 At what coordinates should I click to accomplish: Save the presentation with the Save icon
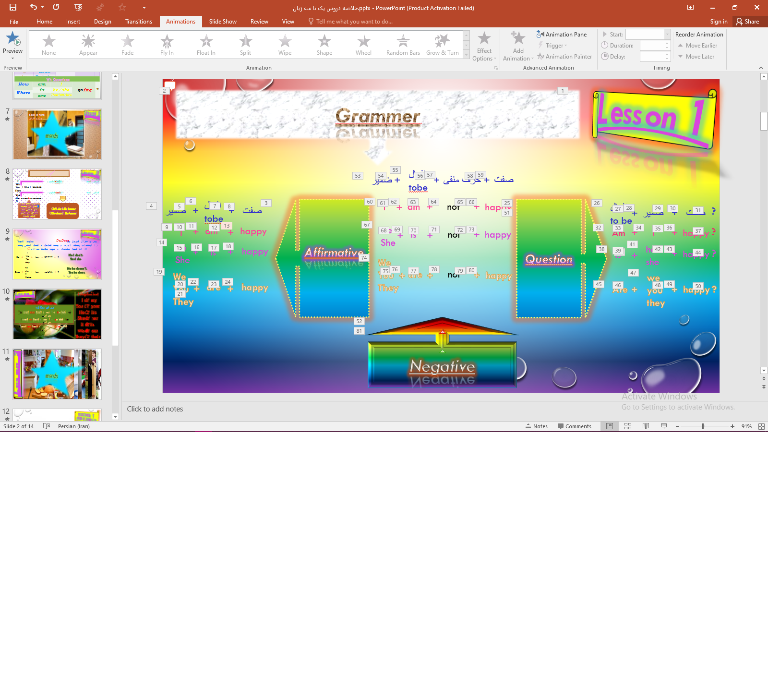13,7
